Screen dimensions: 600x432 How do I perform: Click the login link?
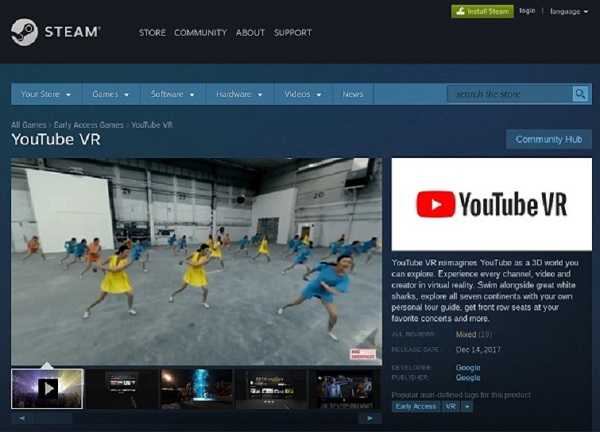(x=527, y=11)
